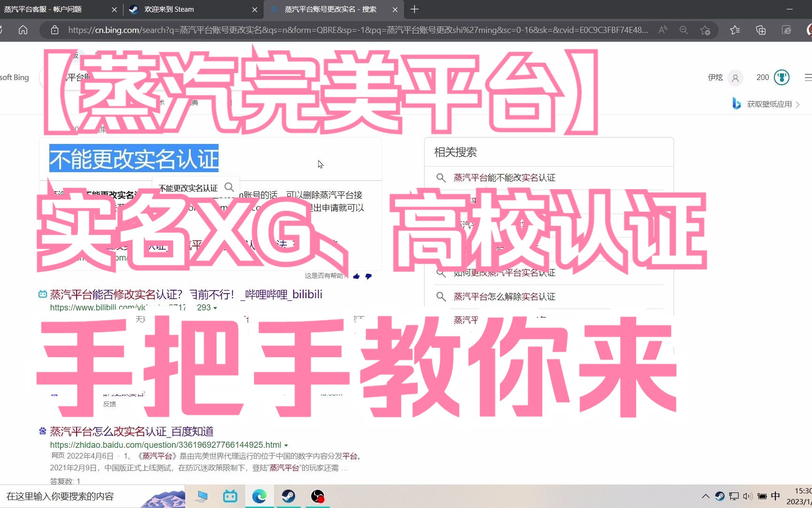Open OBS Studio icon in taskbar
This screenshot has height=508, width=812.
tap(318, 496)
